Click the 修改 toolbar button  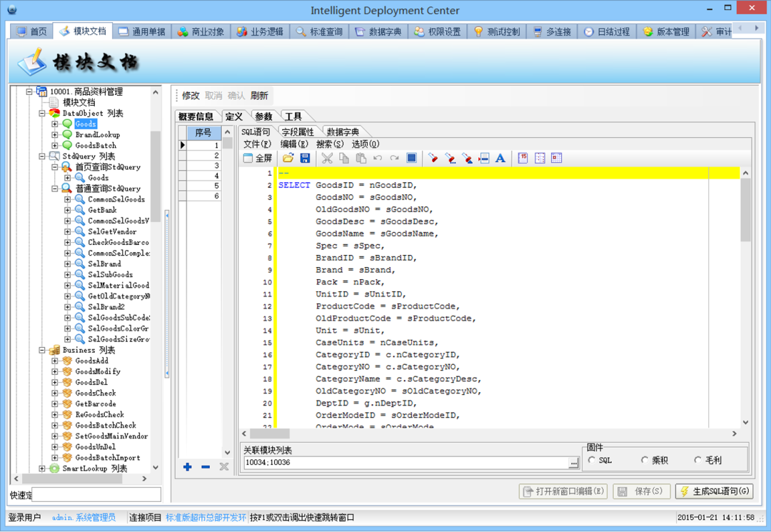click(x=191, y=96)
